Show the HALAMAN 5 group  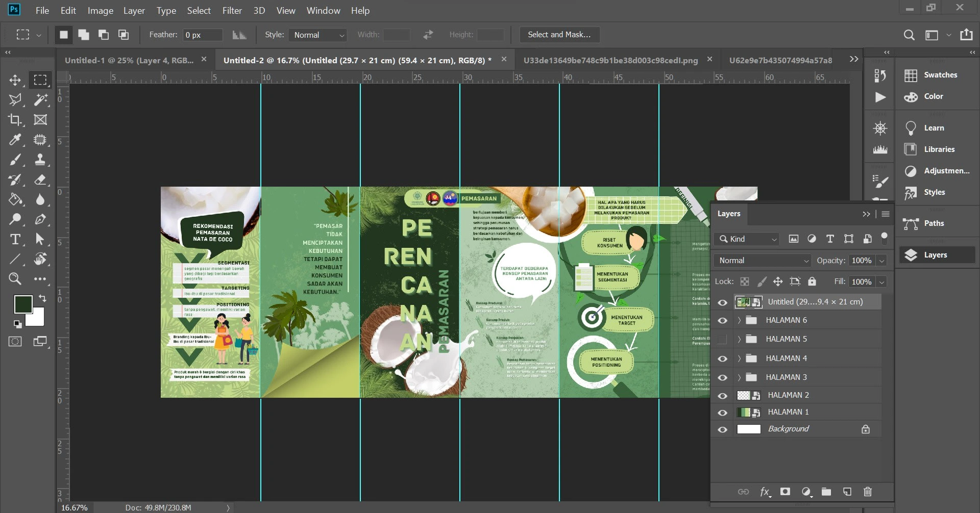722,339
